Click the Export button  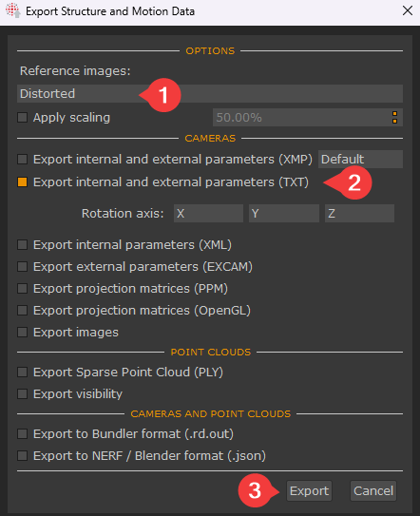[x=309, y=491]
